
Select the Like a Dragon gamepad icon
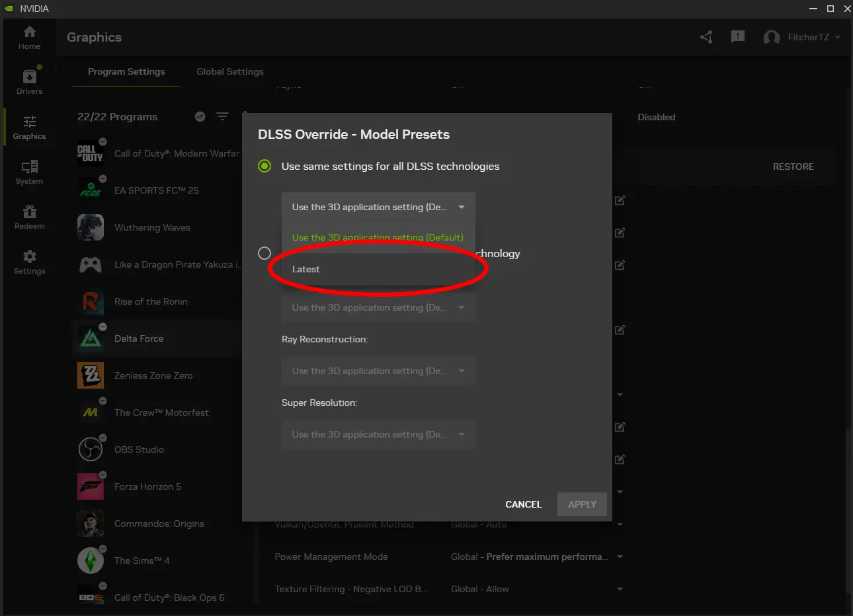[91, 264]
